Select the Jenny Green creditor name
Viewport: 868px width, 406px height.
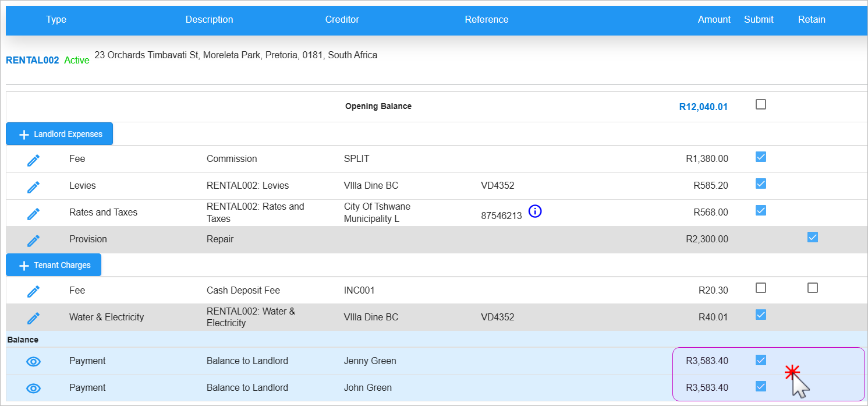pos(370,361)
